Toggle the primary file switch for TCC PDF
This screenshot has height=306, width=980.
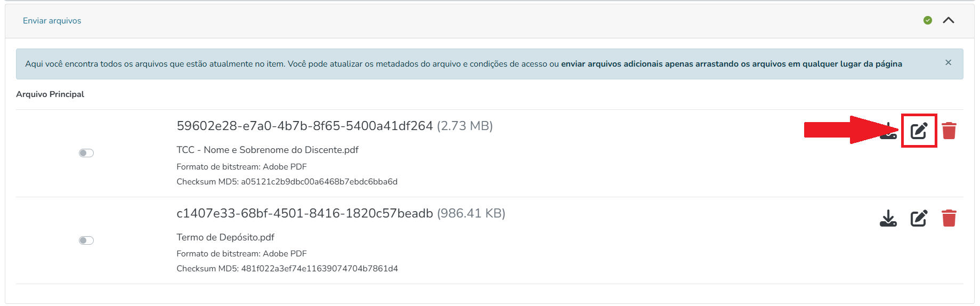coord(86,153)
